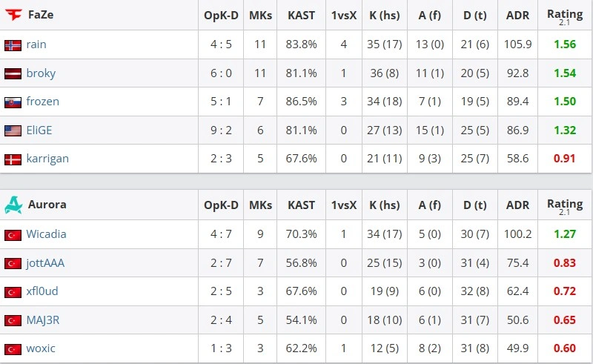
Task: Open rain's player profile link
Action: point(36,44)
